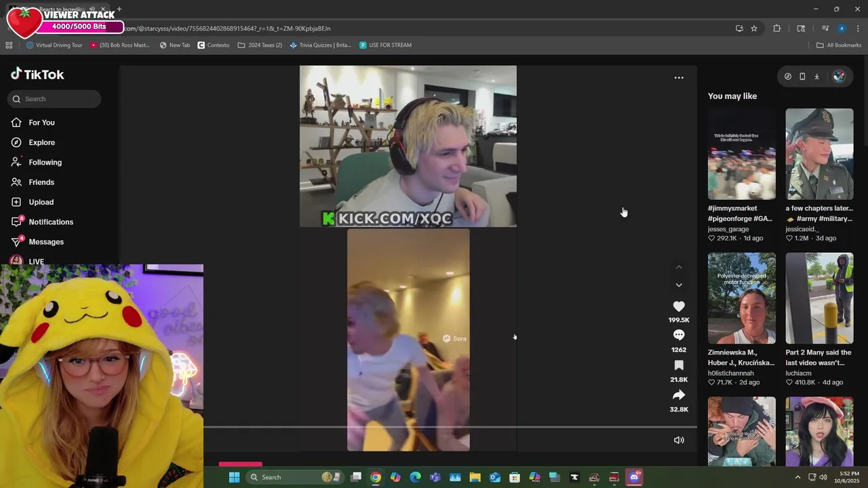The width and height of the screenshot is (868, 488).
Task: Open Microsoft Teams from taskbar
Action: (x=435, y=477)
